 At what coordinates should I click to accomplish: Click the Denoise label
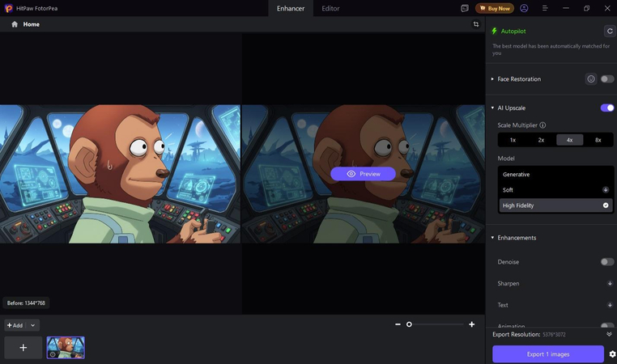[x=508, y=262]
